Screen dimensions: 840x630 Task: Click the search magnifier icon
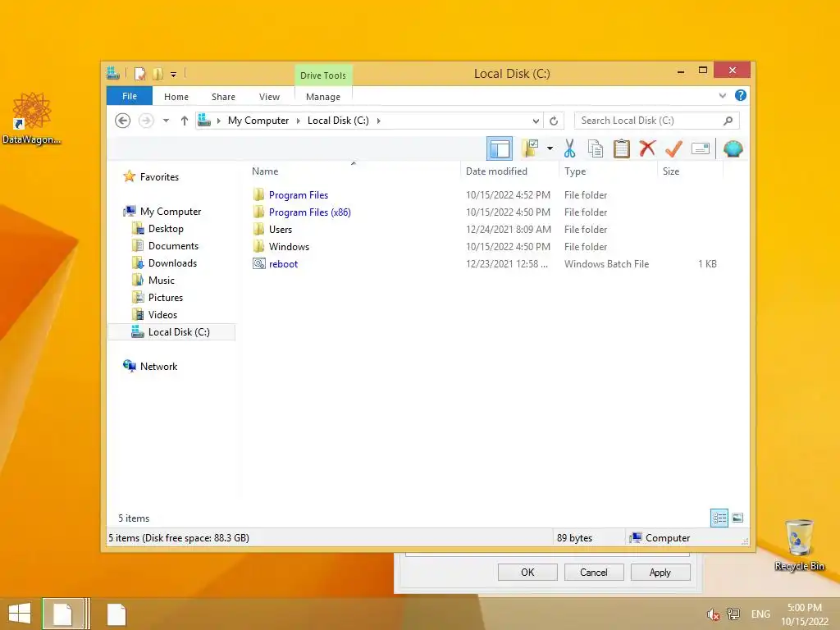728,121
